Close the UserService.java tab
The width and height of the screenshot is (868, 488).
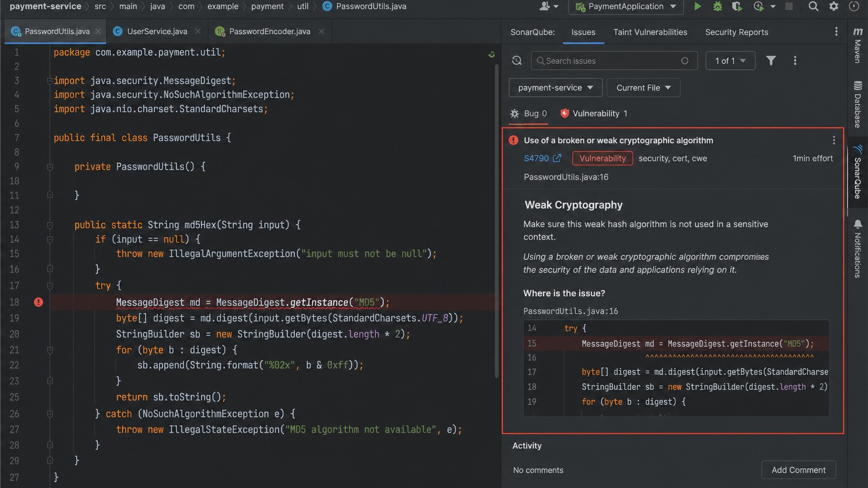(198, 31)
